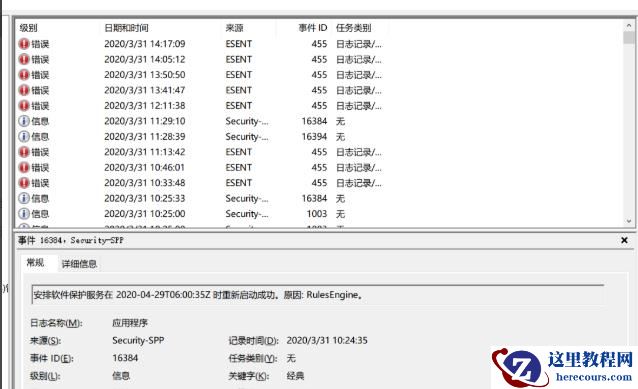Screen dimensions: 638x389
Task: Select date cell 2020/3/31 13:41:47
Action: (145, 90)
